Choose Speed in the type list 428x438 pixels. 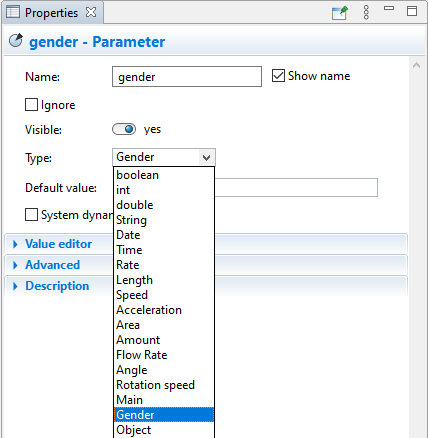pos(164,295)
